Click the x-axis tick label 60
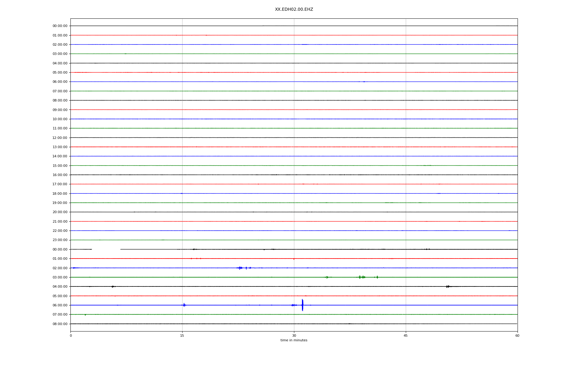 coord(517,335)
